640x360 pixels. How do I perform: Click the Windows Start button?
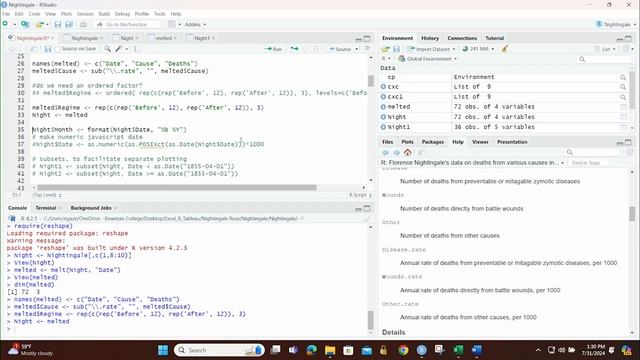pos(163,350)
